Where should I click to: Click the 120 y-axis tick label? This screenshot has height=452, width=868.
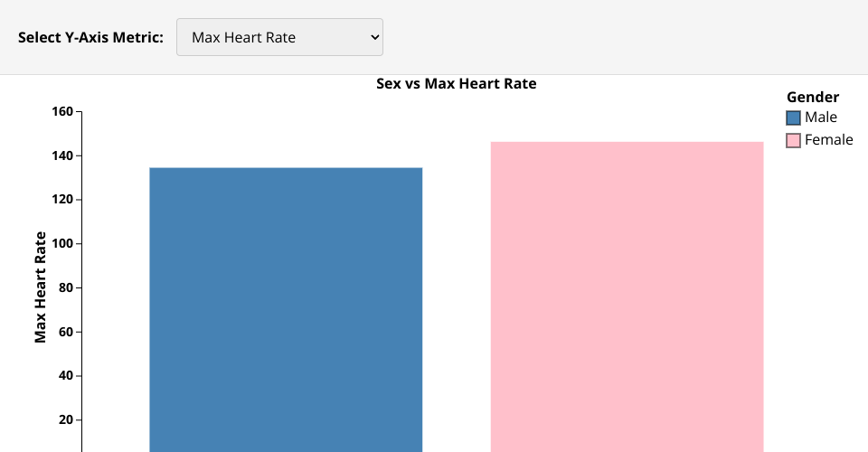pos(62,200)
